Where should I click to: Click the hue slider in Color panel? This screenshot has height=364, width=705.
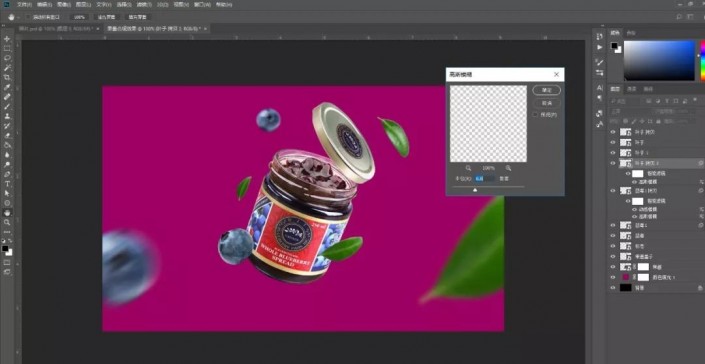(x=703, y=60)
